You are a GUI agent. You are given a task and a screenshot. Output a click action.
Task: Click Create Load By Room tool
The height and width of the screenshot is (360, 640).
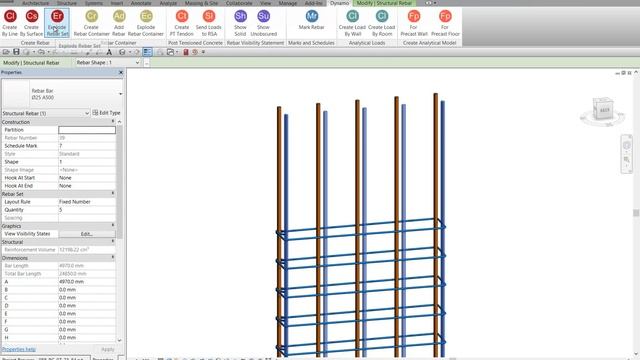click(382, 23)
